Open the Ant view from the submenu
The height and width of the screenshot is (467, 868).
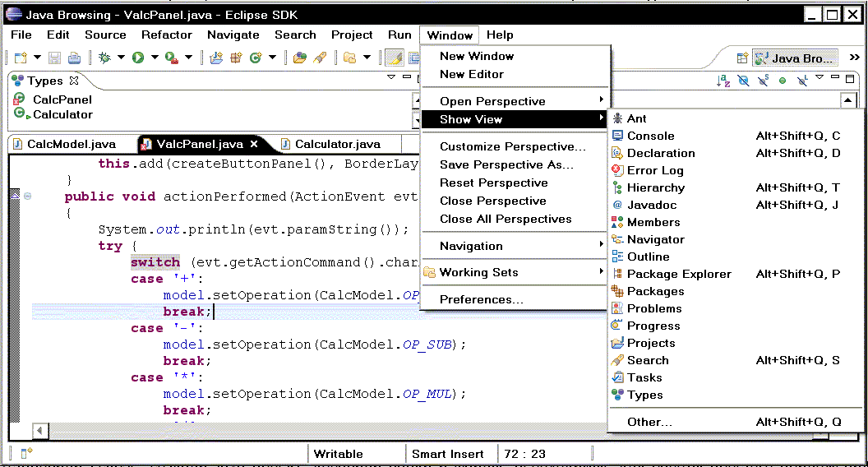[736, 118]
